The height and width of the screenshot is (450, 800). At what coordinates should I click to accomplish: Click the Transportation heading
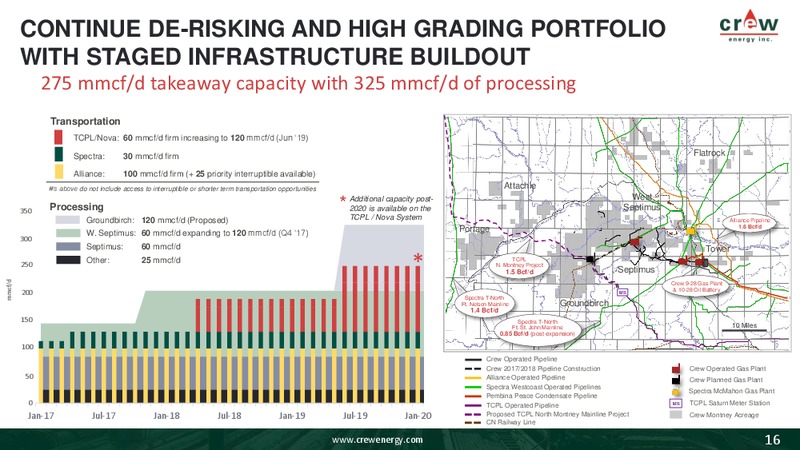coord(85,121)
